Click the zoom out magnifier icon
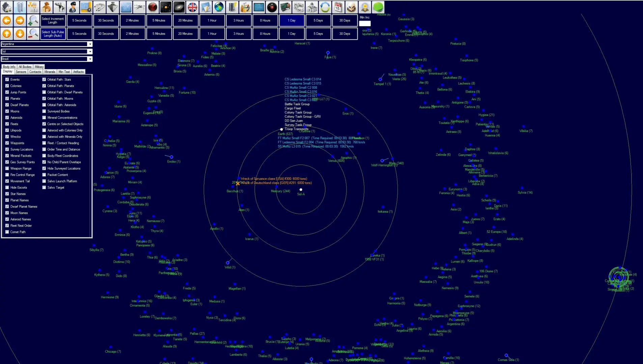643x364 pixels. (x=33, y=34)
